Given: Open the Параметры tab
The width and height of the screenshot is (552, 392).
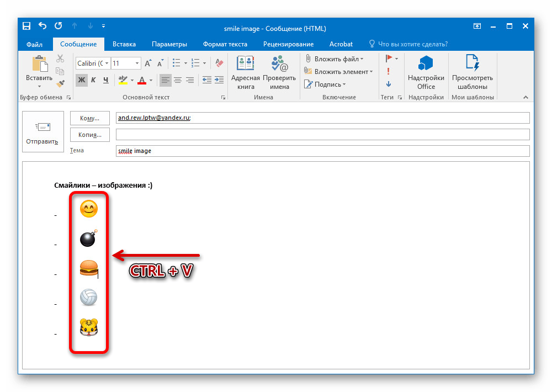Looking at the screenshot, I should 169,44.
